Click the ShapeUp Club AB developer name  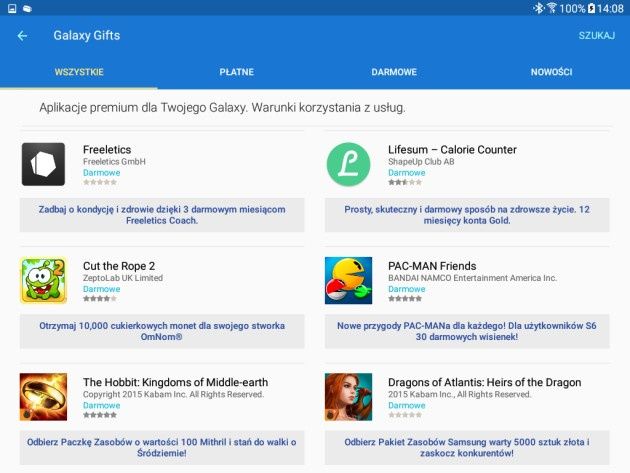click(x=421, y=162)
